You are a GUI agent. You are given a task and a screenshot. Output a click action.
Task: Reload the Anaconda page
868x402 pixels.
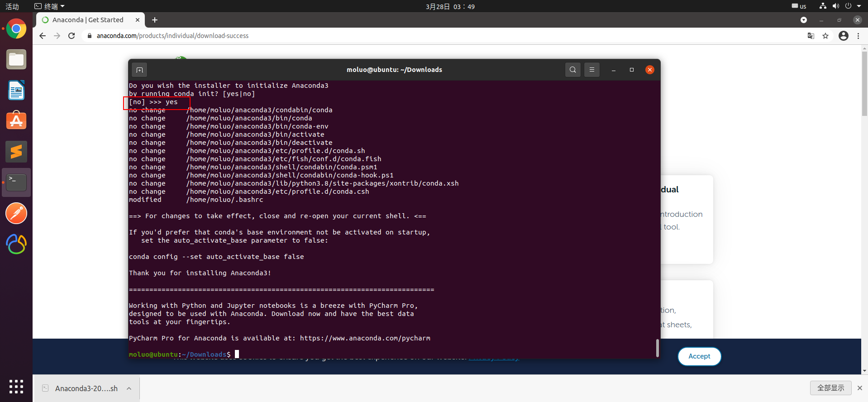pos(72,36)
